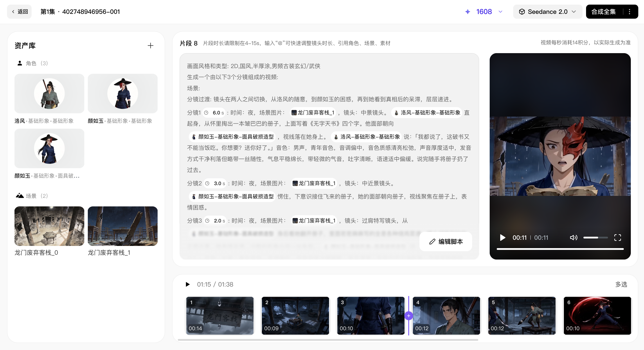This screenshot has height=350, width=644.
Task: Open scene thumbnail 龙门废弃客栈_0
Action: (49, 226)
